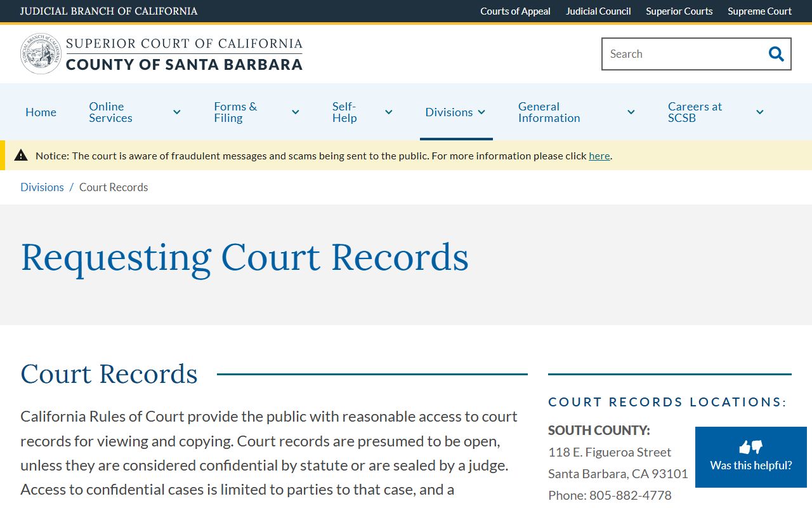Image resolution: width=812 pixels, height=508 pixels.
Task: Click 'Judicial Branch of California' header text
Action: [108, 11]
